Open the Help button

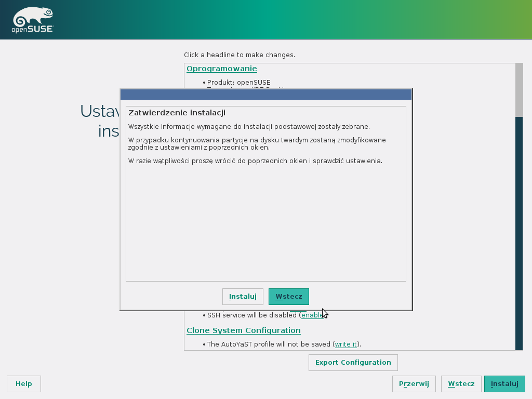(x=24, y=384)
